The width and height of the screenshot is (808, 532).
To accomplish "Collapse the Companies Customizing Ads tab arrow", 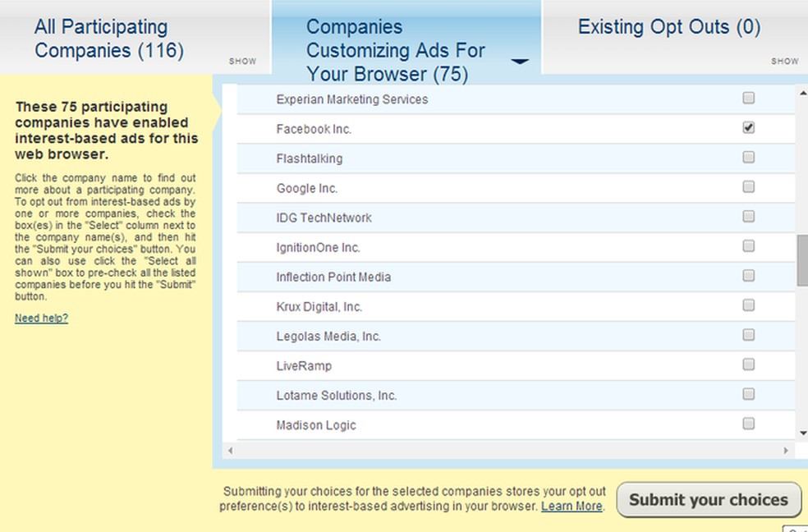I will (520, 62).
